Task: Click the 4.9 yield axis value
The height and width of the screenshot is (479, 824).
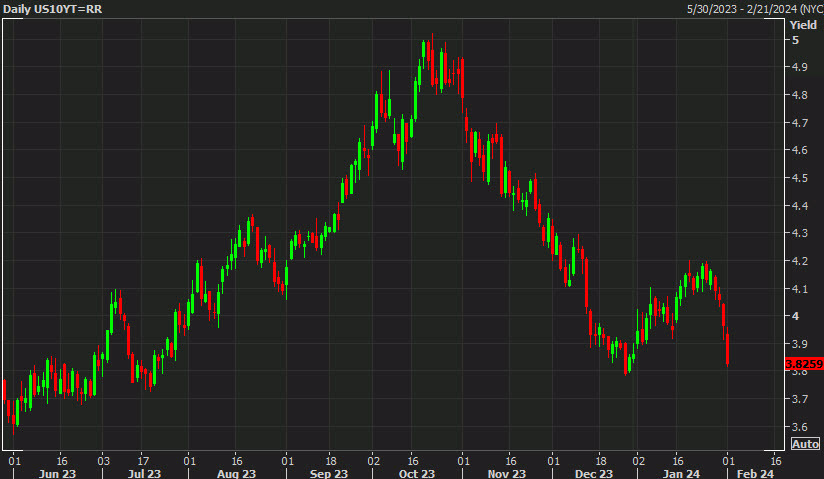Action: pyautogui.click(x=799, y=67)
